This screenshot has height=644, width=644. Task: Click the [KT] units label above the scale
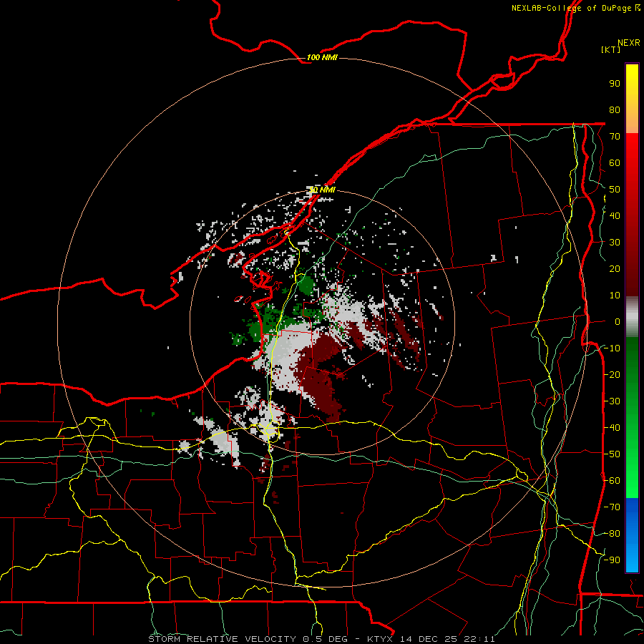point(611,49)
